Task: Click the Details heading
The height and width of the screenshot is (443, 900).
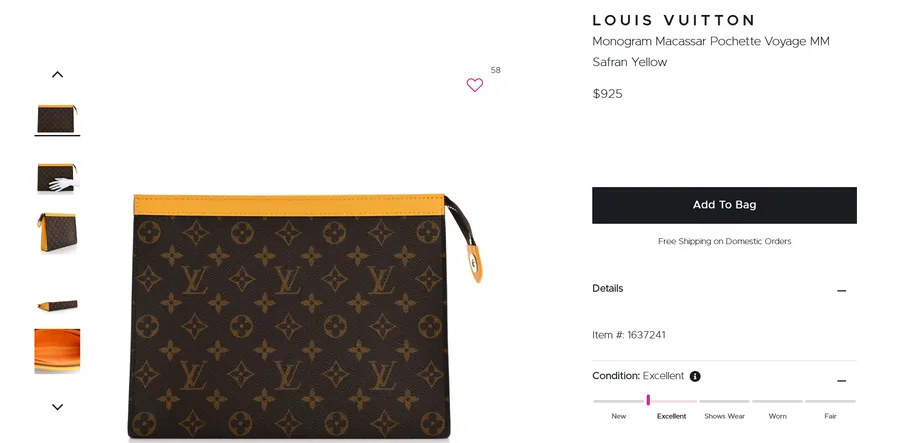Action: pos(607,288)
